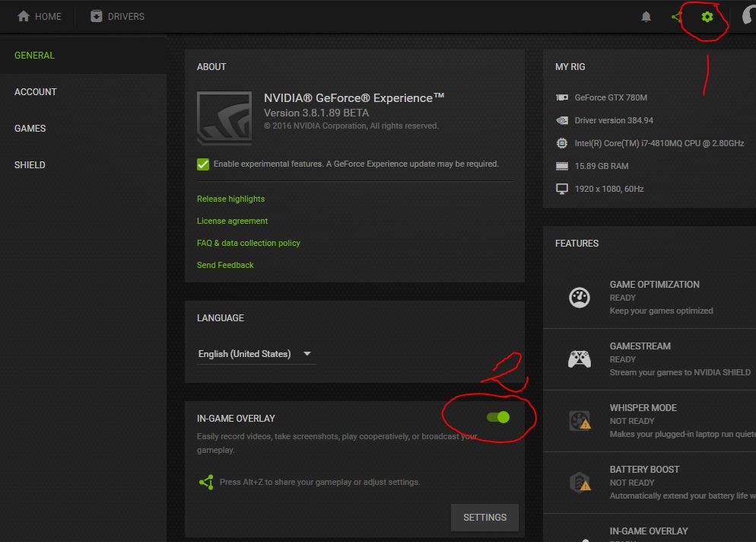Click the NVIDIA GeForce Experience logo

224,118
